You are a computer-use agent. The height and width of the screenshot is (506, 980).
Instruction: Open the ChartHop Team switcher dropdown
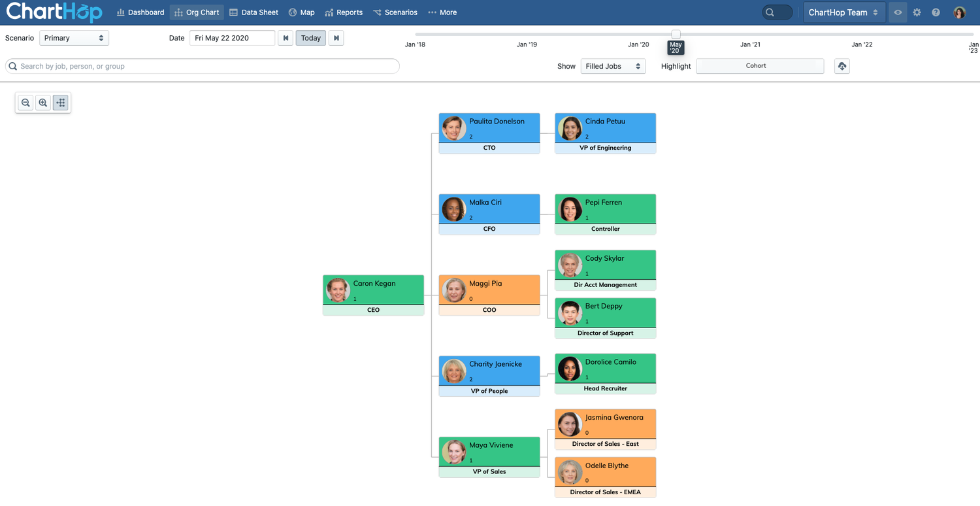[x=844, y=12]
